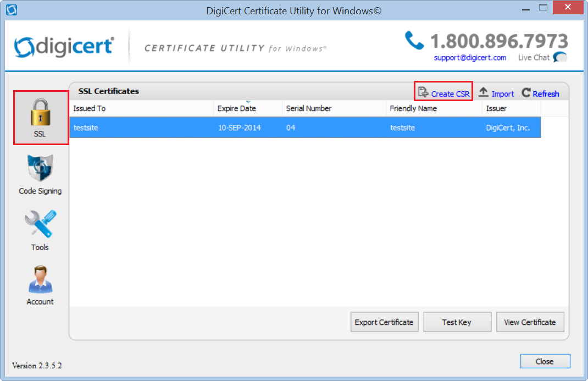Click the Live Chat bubble icon
The width and height of the screenshot is (588, 381).
click(x=560, y=57)
